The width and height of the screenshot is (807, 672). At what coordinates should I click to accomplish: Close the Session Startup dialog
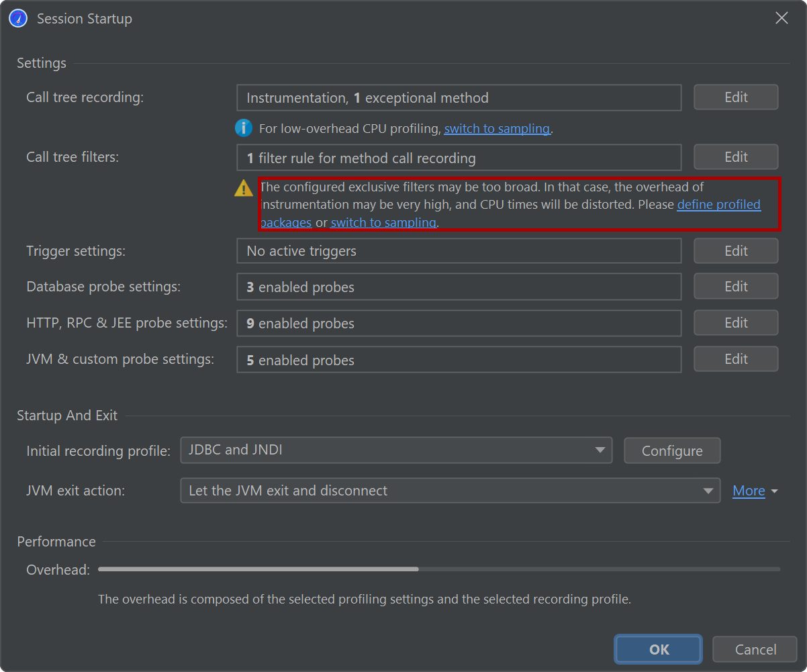click(x=781, y=18)
